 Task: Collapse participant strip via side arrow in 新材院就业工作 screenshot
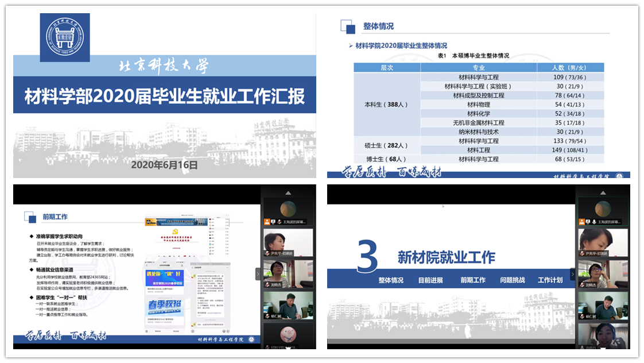(572, 274)
